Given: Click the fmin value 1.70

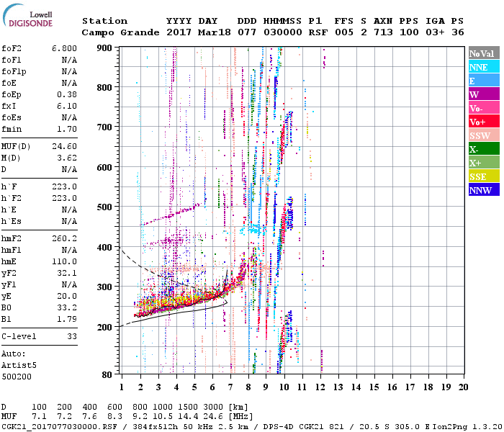Looking at the screenshot, I should pos(67,129).
